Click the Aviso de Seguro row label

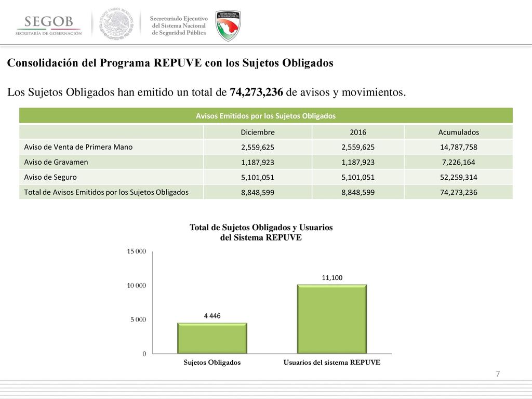pos(50,177)
